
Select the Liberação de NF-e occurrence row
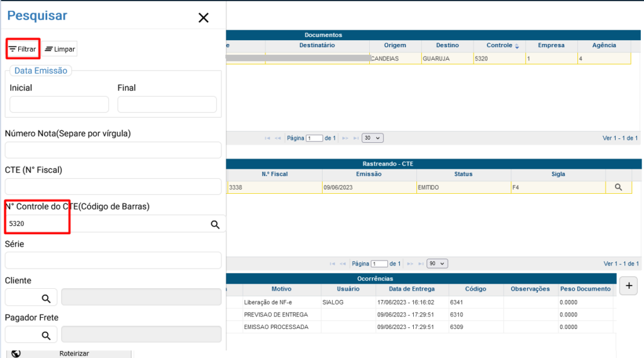tap(281, 303)
